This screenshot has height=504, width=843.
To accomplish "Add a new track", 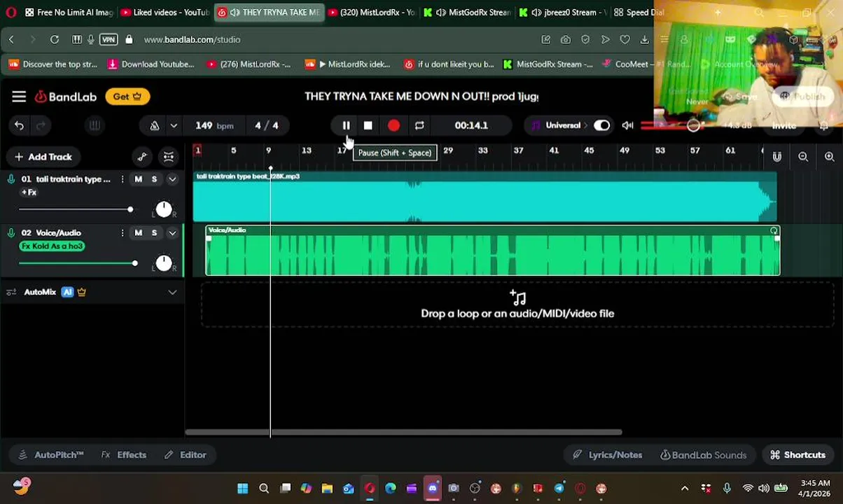I will (43, 157).
